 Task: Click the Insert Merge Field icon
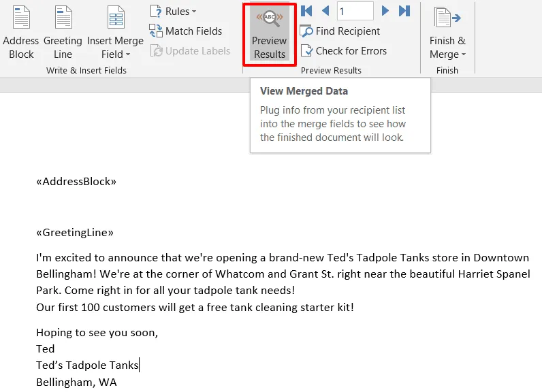click(x=116, y=17)
